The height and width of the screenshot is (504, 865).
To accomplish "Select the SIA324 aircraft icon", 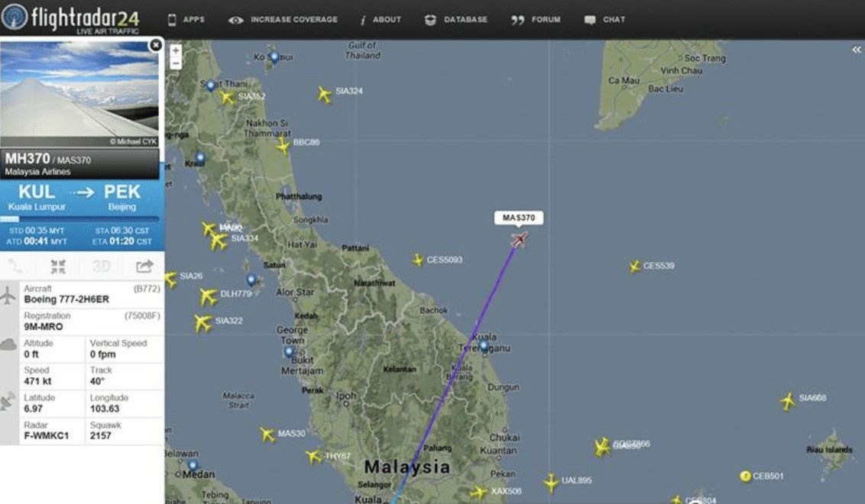I will click(325, 94).
